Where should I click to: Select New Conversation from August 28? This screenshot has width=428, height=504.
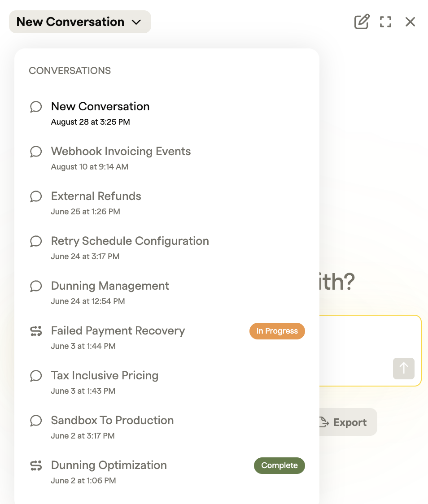pos(167,113)
